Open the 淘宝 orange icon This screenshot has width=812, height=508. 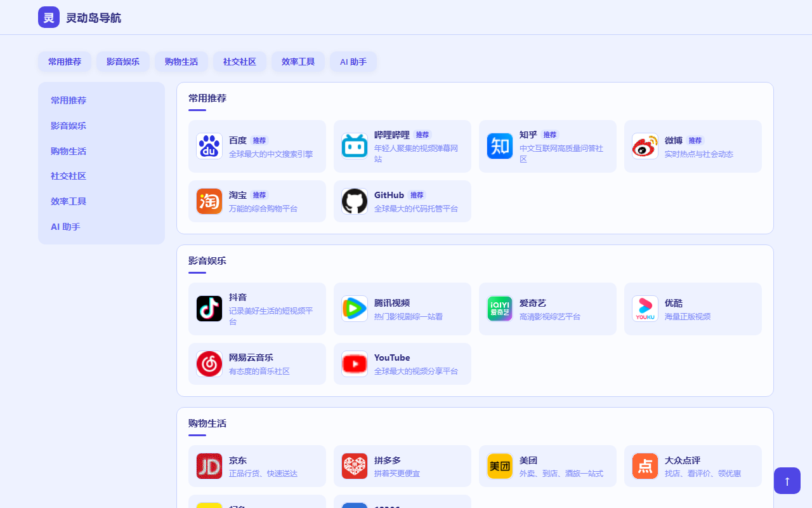tap(209, 201)
